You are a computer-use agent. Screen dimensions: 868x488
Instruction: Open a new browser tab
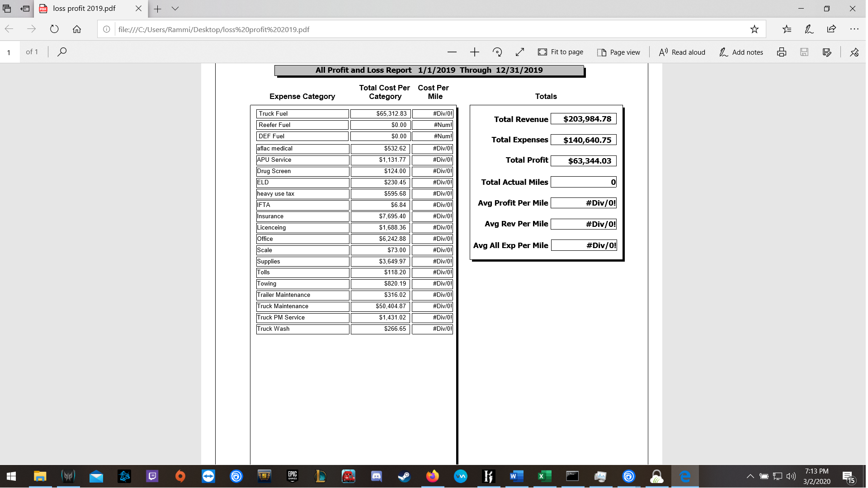pyautogui.click(x=157, y=9)
